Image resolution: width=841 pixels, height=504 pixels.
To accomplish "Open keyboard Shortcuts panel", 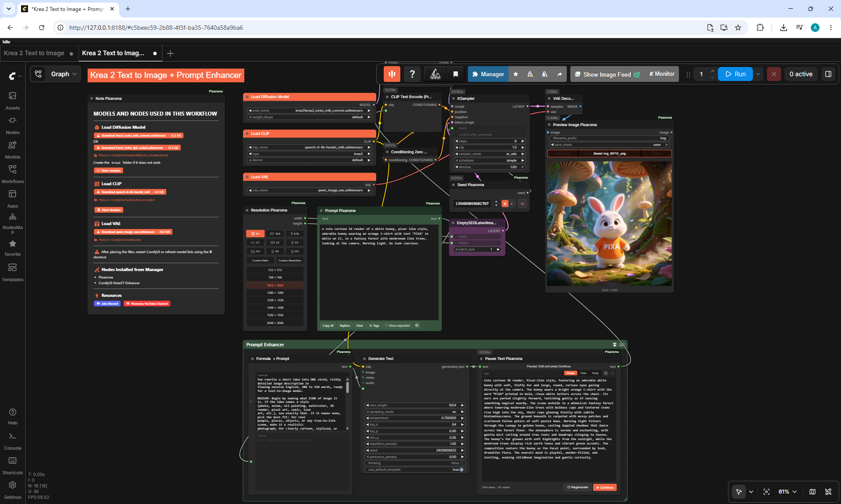I will [x=12, y=466].
